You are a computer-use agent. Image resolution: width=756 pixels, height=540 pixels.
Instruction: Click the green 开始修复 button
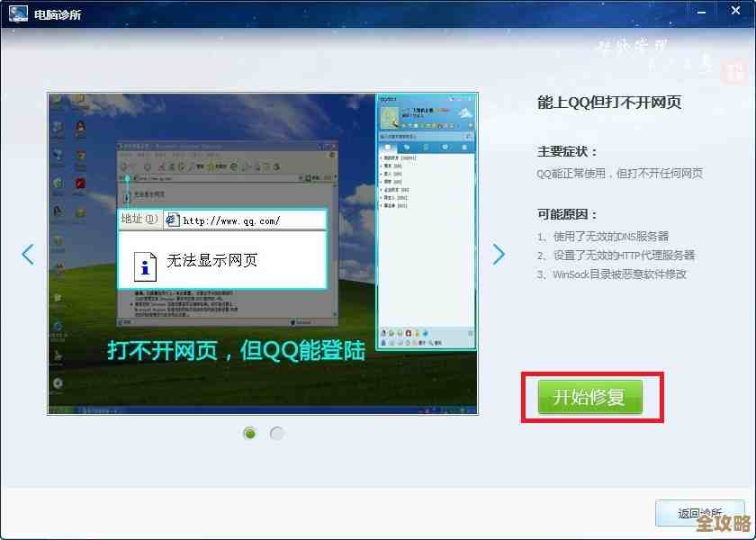click(591, 397)
